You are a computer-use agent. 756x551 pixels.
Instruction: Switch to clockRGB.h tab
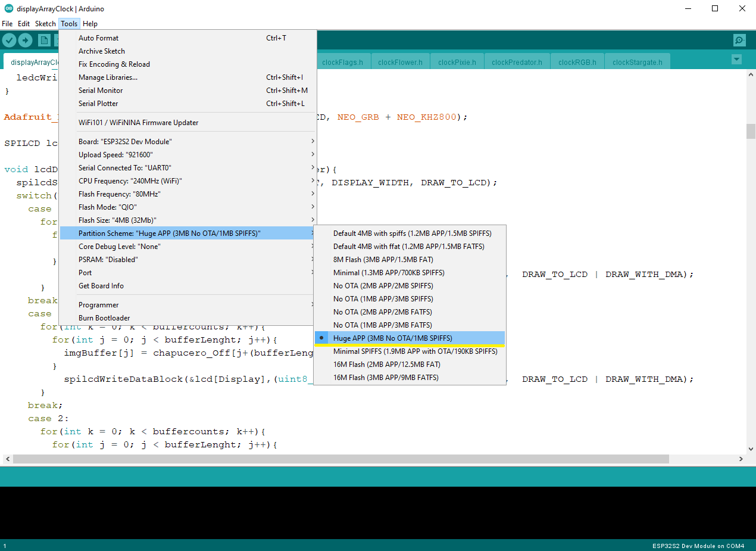coord(577,62)
